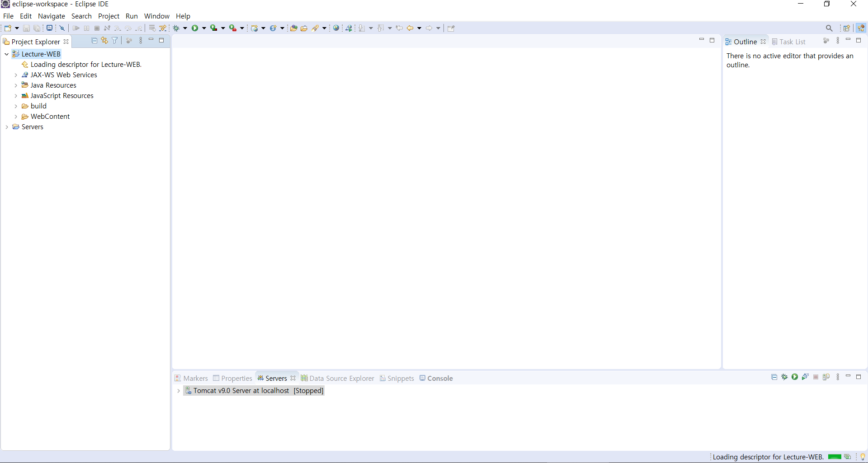This screenshot has height=463, width=868.
Task: Collapse All in Project Explorer toolbar
Action: click(x=94, y=41)
